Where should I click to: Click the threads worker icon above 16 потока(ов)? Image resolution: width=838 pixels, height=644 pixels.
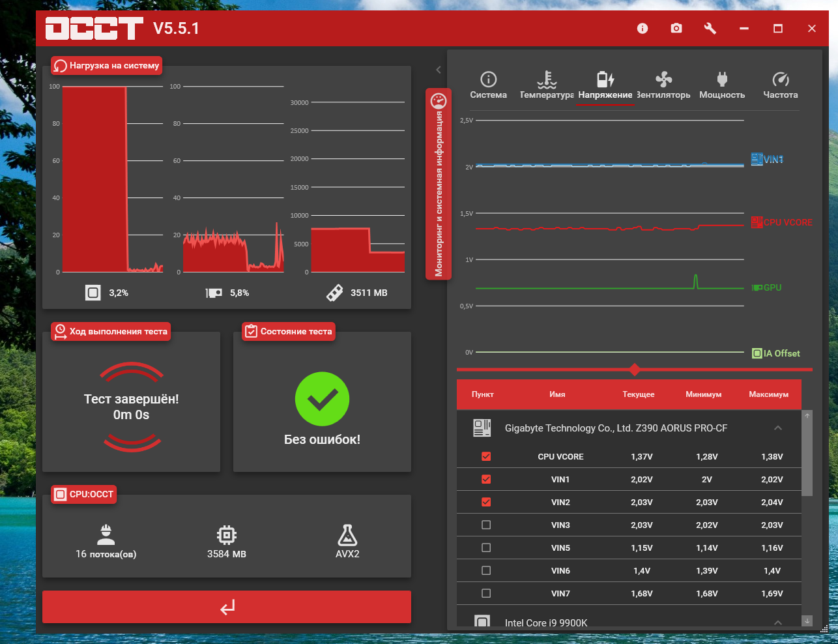tap(106, 535)
